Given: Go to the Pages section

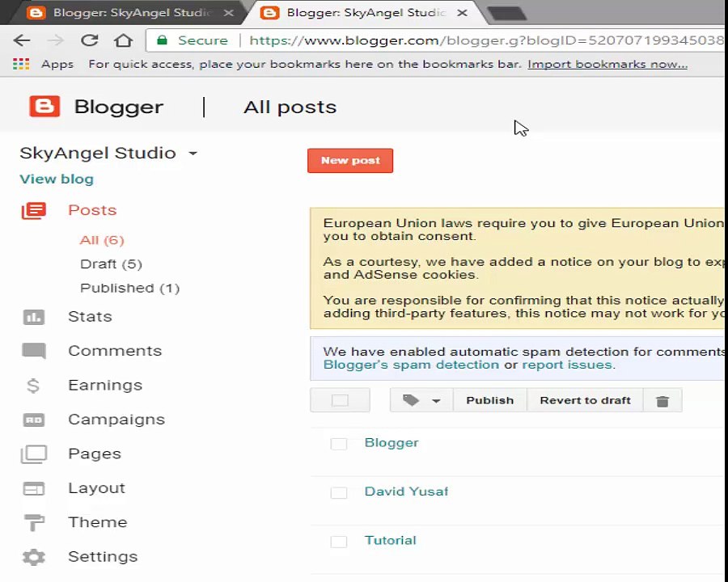Looking at the screenshot, I should click(95, 454).
